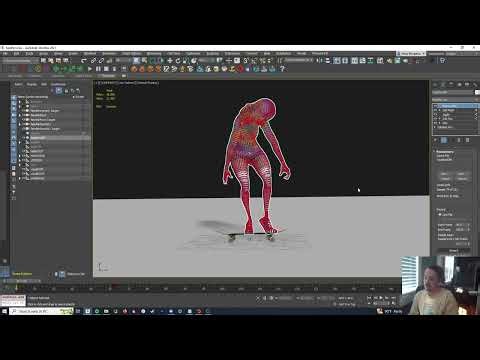Open the Rendering menu

click(154, 54)
